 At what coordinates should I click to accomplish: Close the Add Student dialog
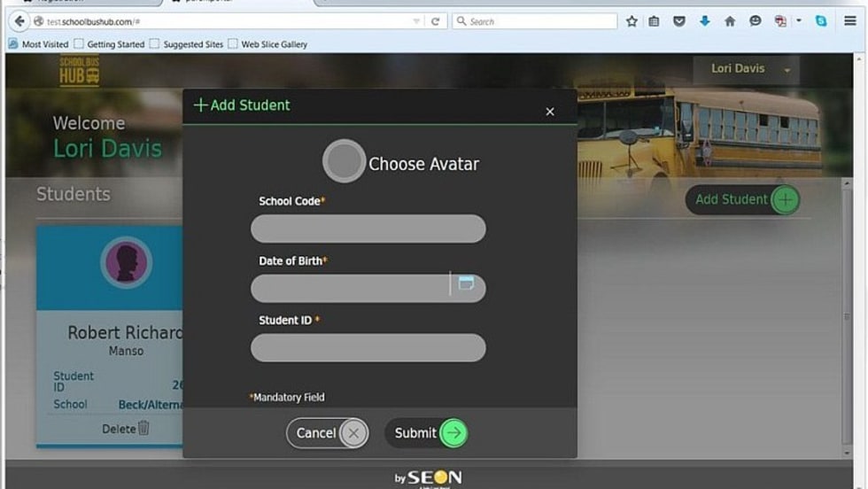(x=550, y=112)
